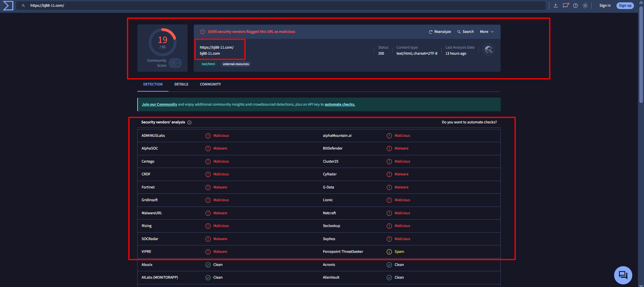Click the Sign in link

[x=605, y=6]
